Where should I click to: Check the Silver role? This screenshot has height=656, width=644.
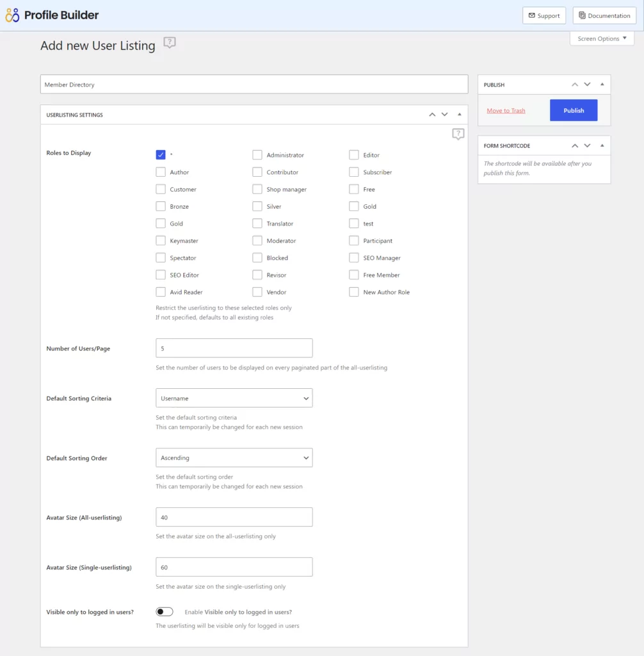coord(257,206)
